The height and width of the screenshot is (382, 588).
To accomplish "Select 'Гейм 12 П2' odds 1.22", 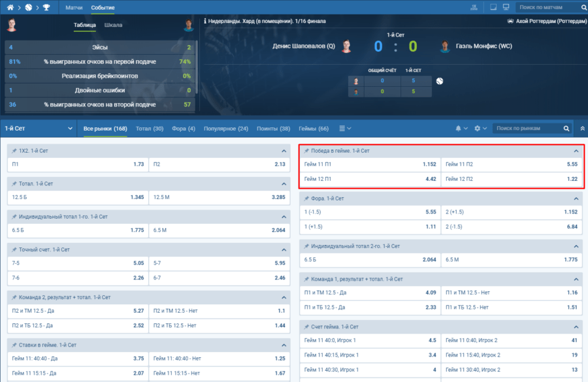I will [x=512, y=179].
